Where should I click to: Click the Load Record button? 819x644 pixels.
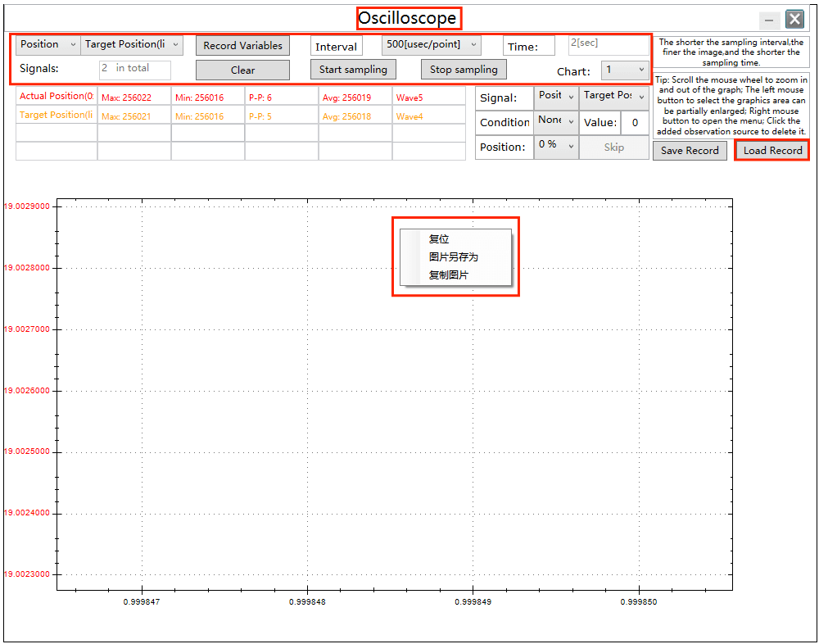[772, 151]
